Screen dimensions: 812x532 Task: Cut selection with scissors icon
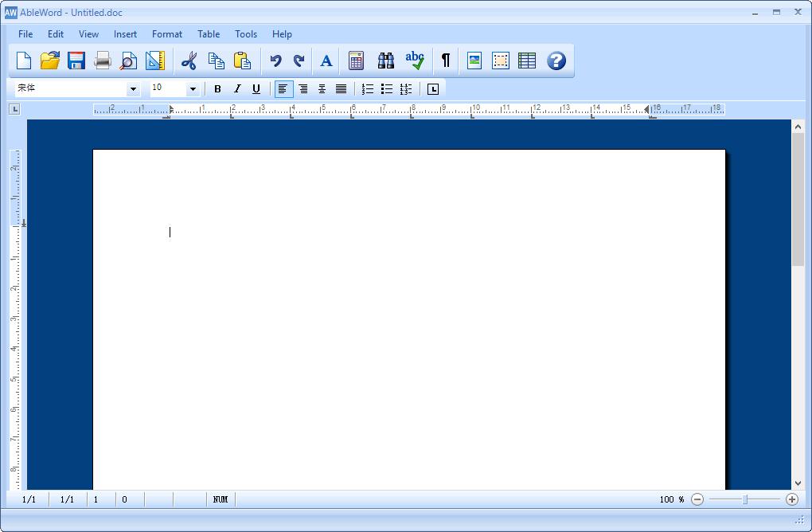pos(189,61)
